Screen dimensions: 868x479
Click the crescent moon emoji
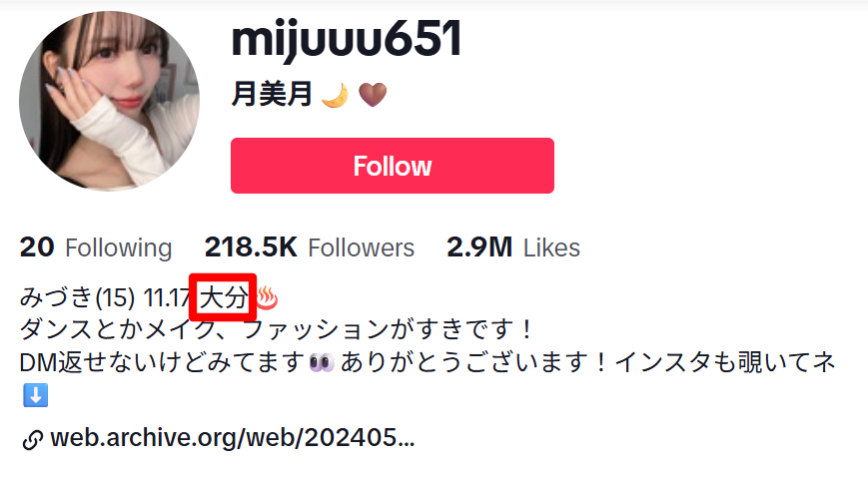click(336, 95)
